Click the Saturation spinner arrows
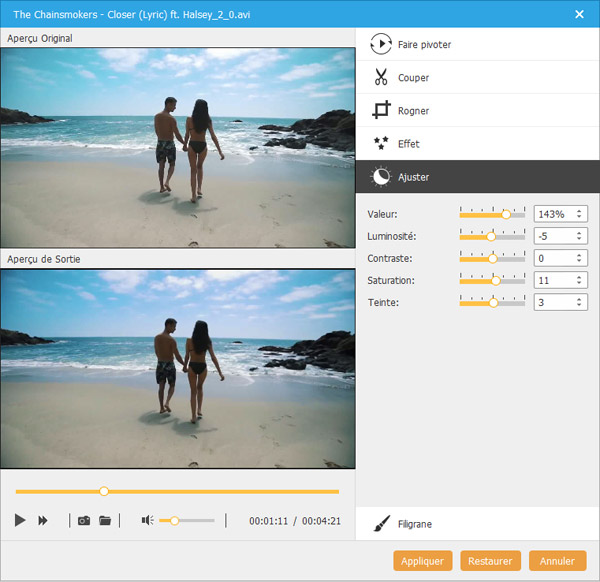The height and width of the screenshot is (582, 600). click(579, 280)
